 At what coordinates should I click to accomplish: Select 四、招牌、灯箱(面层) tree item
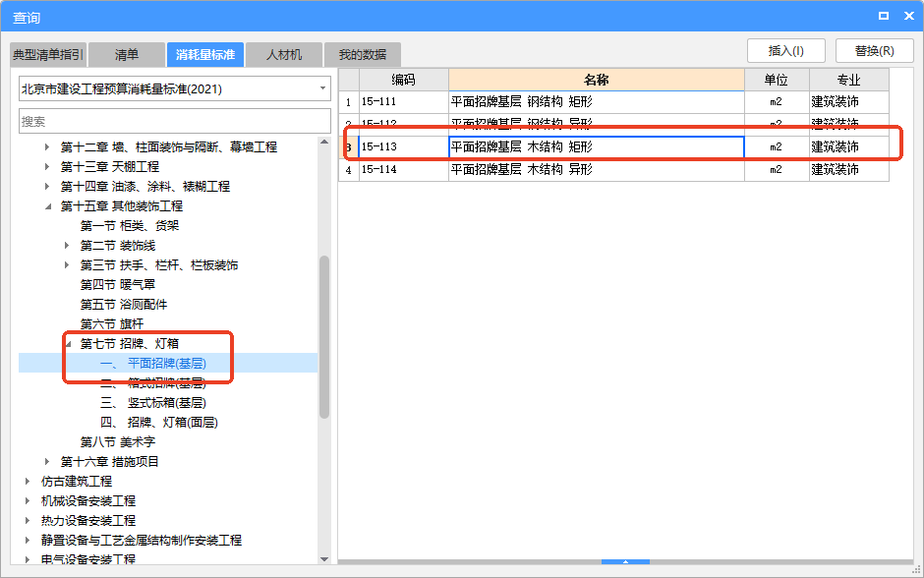pyautogui.click(x=158, y=423)
